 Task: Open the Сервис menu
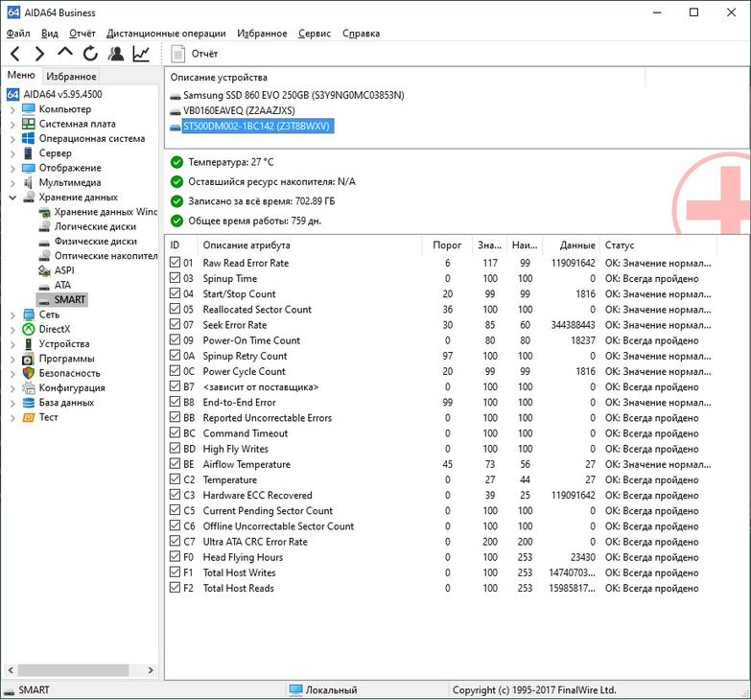point(315,34)
